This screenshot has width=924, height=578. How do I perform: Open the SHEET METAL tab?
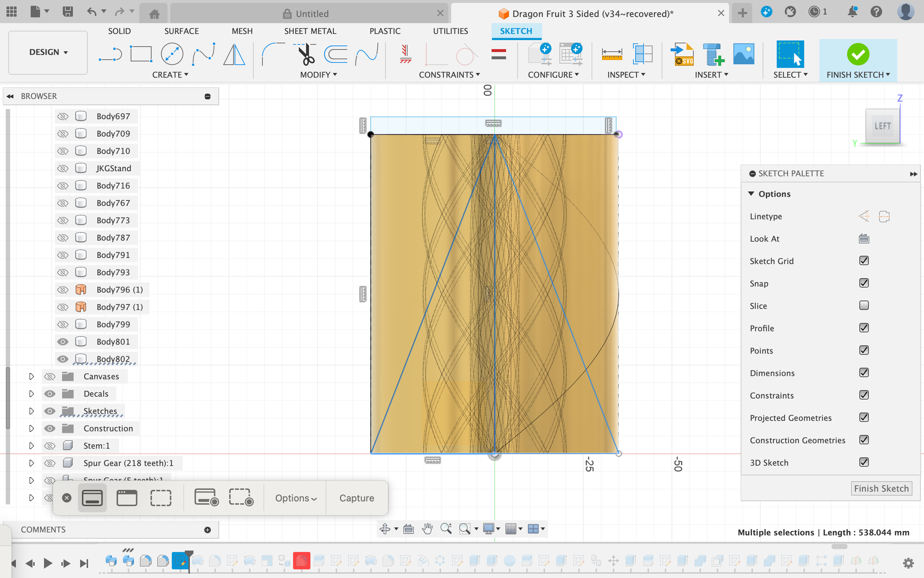pos(310,31)
